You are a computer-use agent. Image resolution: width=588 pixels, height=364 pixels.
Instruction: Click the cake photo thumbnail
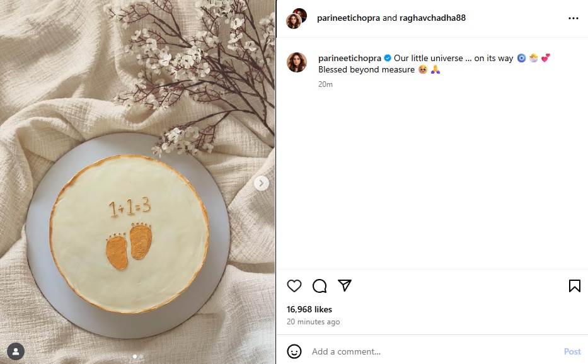137,182
